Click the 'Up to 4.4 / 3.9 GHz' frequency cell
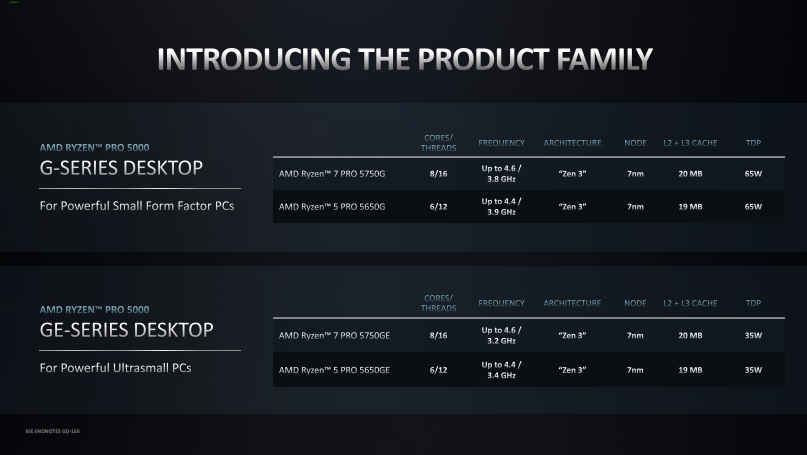This screenshot has height=455, width=807. click(x=501, y=206)
